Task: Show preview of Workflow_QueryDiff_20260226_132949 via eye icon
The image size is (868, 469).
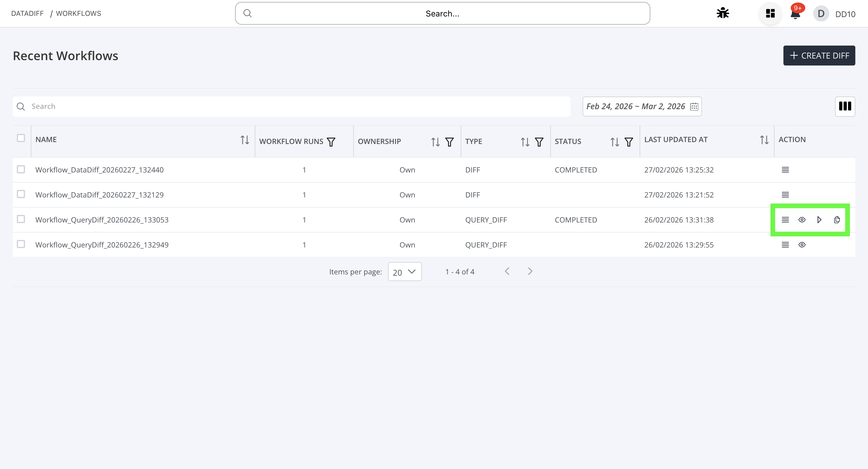Action: [x=801, y=245]
